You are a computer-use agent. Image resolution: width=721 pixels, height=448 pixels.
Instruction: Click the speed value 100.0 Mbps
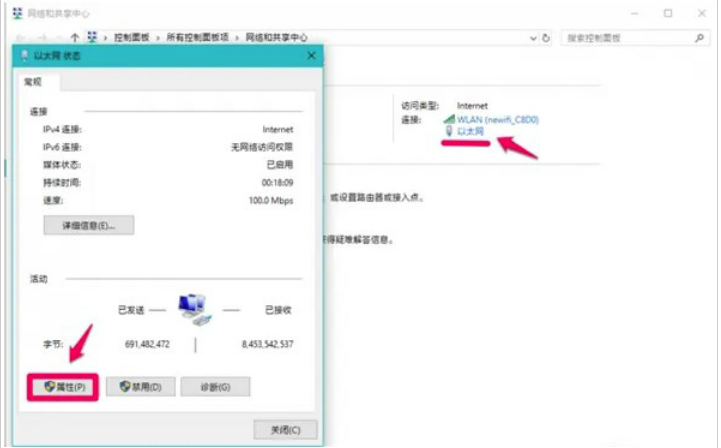click(271, 201)
